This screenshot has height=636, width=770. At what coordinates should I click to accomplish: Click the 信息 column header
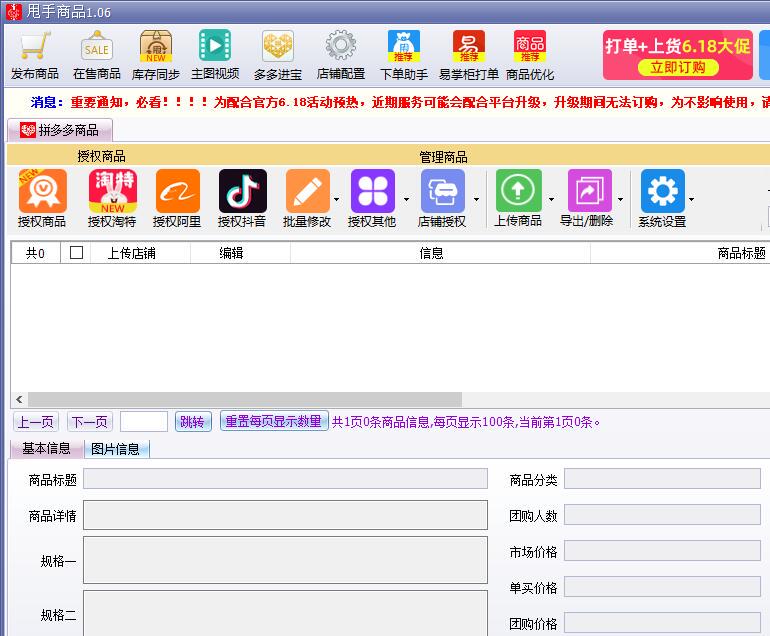(x=440, y=253)
